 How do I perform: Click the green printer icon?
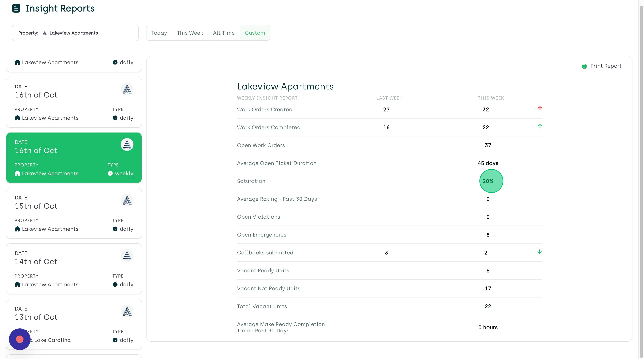pos(584,66)
